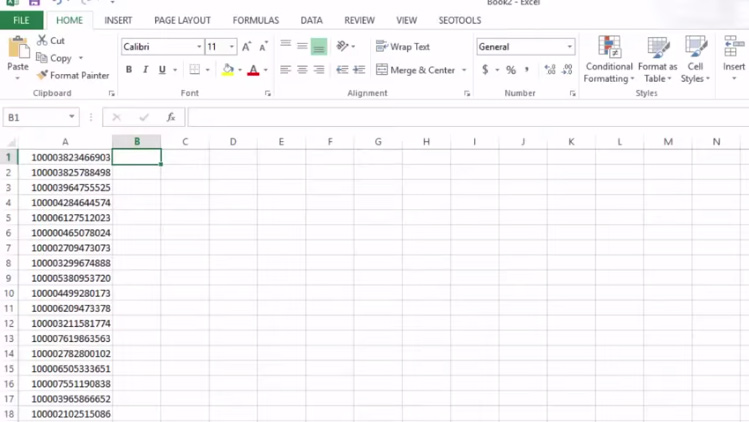
Task: Click the Paste icon
Action: [18, 48]
